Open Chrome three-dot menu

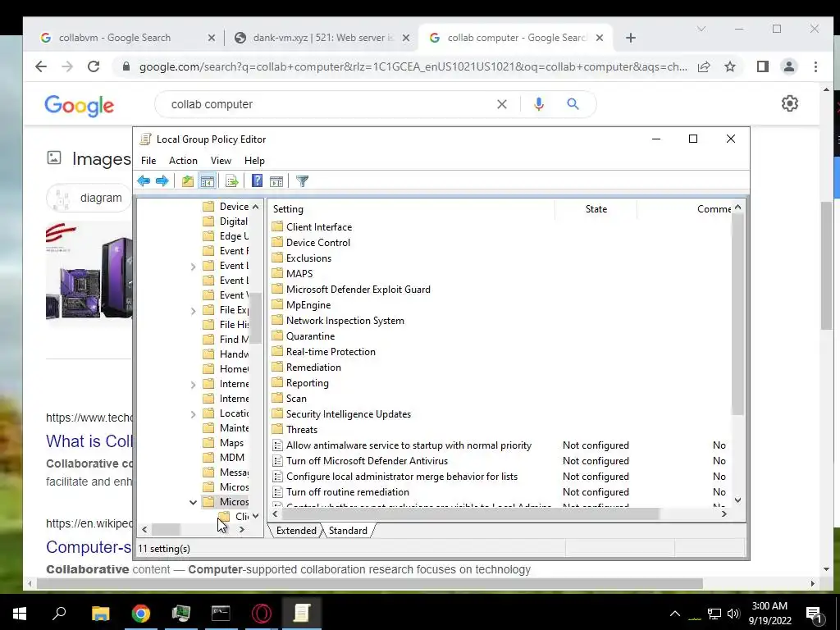click(x=815, y=66)
